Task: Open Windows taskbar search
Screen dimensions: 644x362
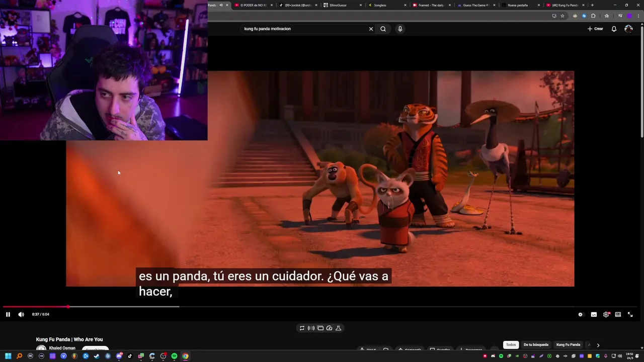Action: [x=19, y=356]
